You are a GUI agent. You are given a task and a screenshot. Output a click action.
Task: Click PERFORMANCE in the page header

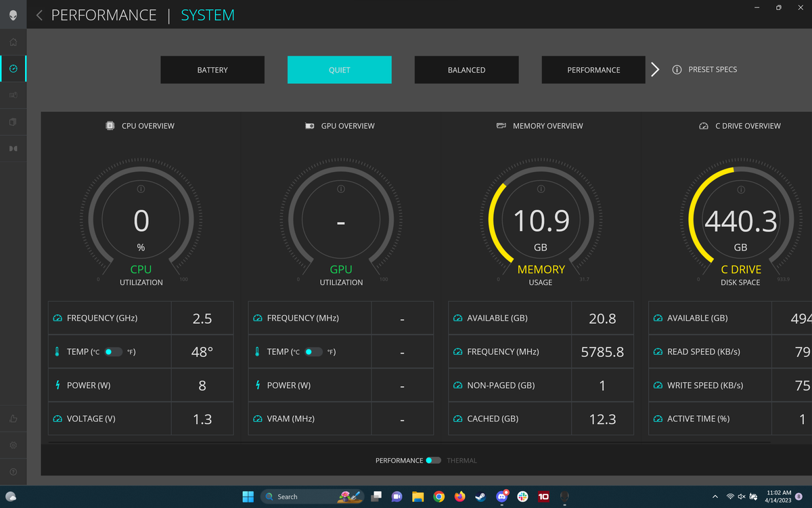[104, 15]
